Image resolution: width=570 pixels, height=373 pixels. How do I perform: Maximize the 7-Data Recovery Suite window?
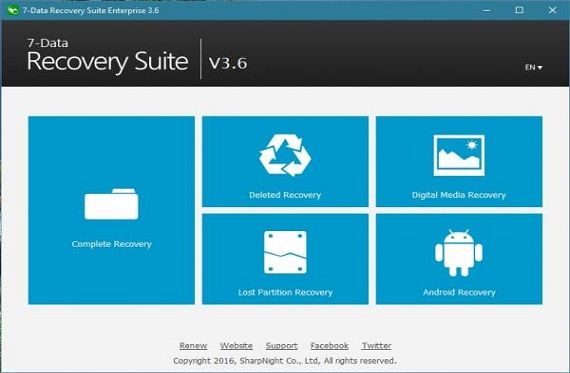coord(519,10)
